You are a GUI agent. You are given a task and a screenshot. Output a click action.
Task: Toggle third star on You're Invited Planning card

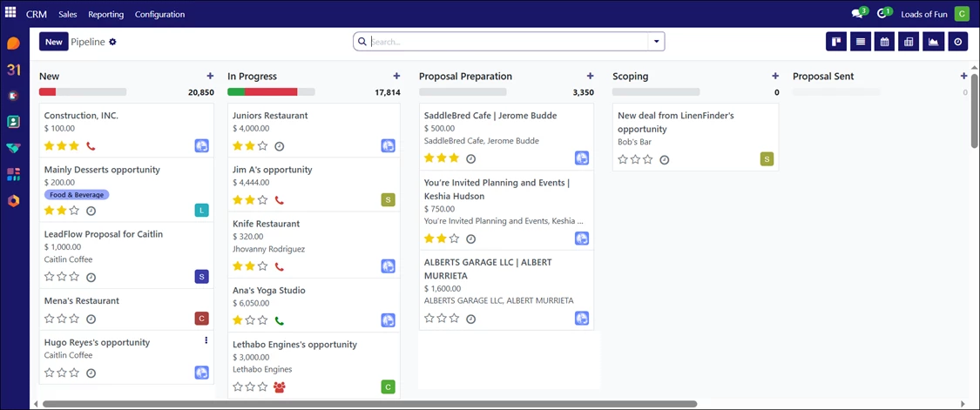(x=454, y=239)
